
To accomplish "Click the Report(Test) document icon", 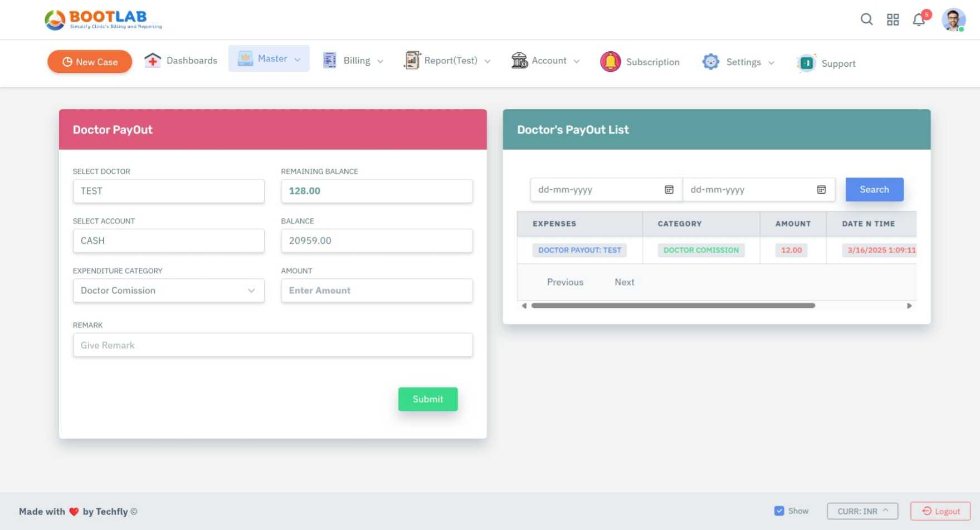I will [x=412, y=59].
